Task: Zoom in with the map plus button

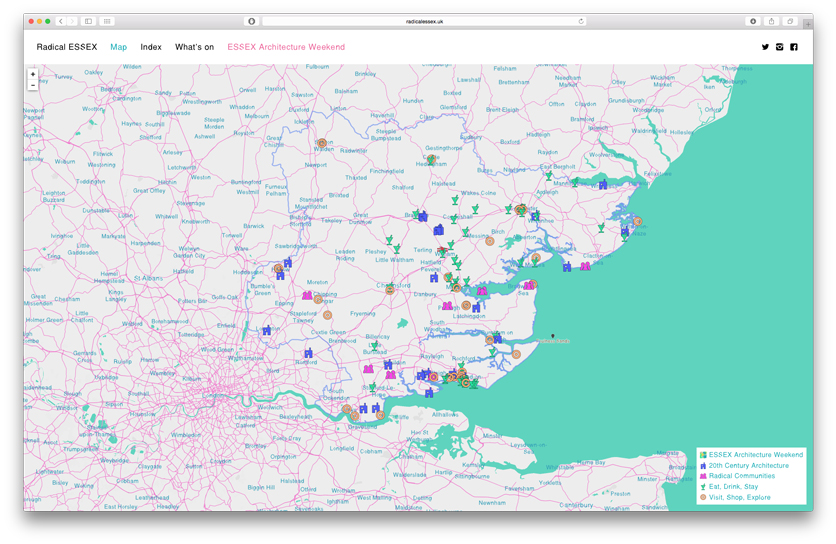Action: pos(33,74)
